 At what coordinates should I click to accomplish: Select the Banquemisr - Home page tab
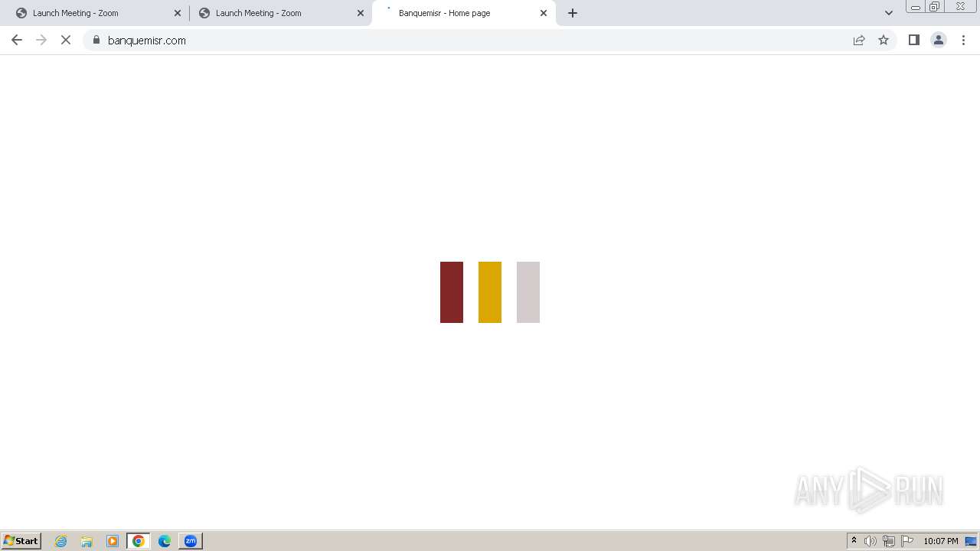[x=464, y=13]
